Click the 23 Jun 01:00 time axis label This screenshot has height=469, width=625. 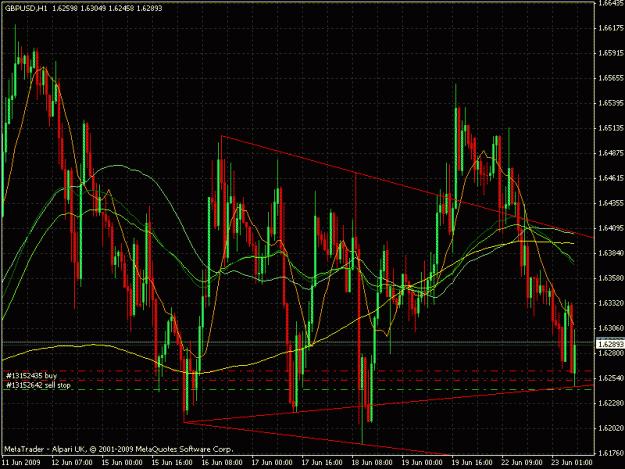(x=572, y=463)
